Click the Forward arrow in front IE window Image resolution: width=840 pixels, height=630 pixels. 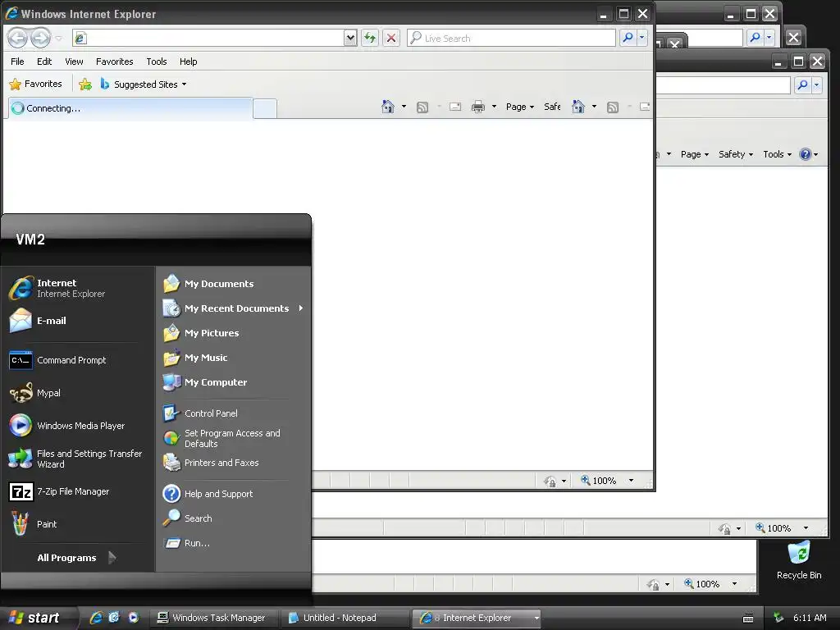(x=40, y=38)
